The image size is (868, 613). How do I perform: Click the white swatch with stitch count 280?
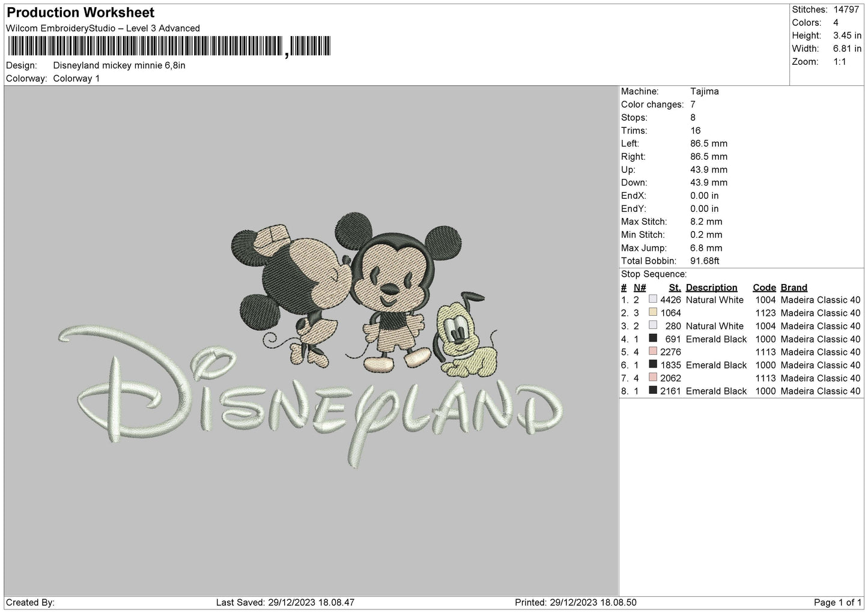coord(653,325)
